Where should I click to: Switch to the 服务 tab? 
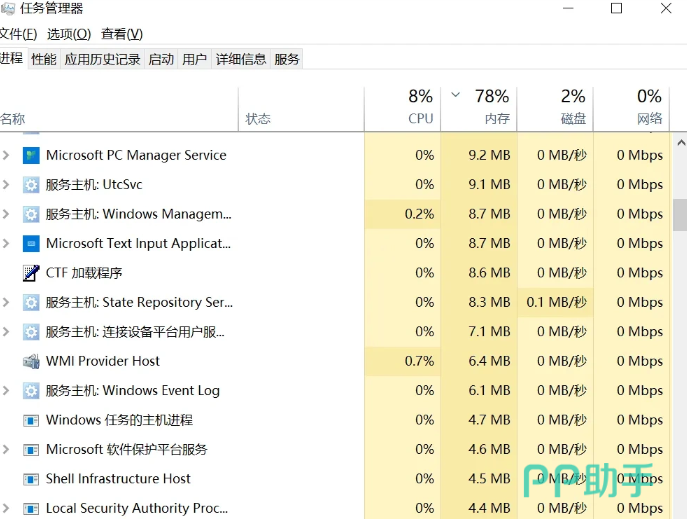click(287, 59)
